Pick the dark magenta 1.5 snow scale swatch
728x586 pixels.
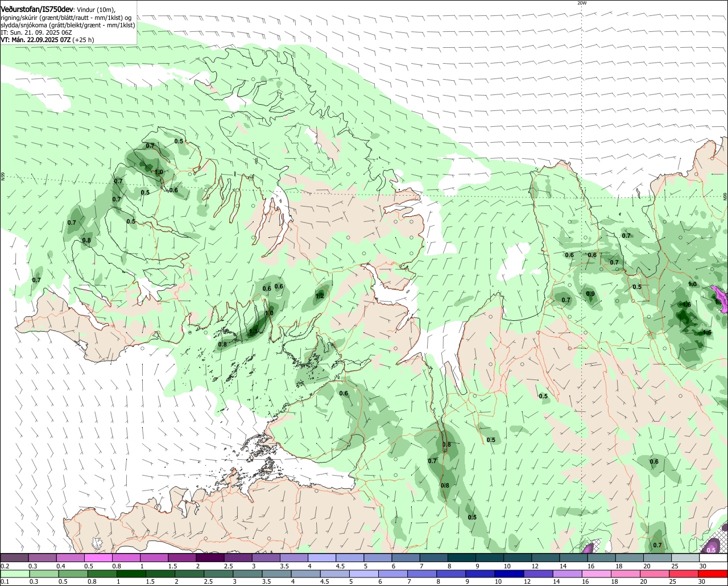[182, 558]
